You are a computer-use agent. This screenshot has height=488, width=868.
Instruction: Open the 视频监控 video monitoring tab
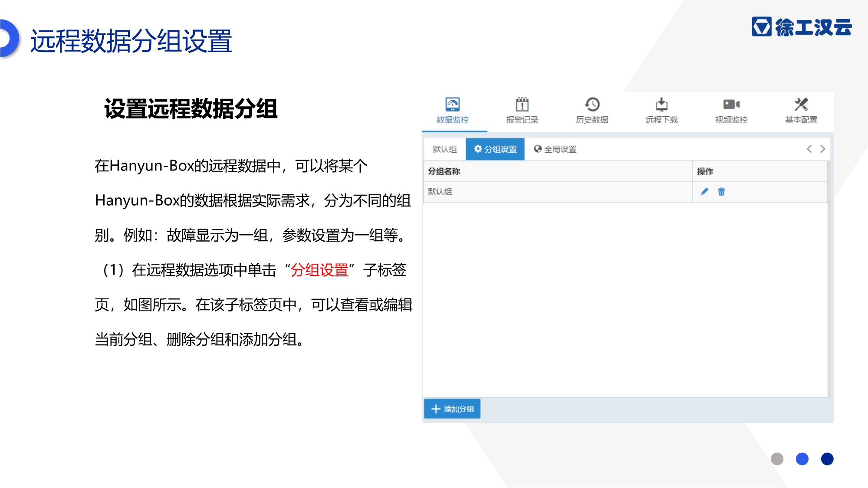(731, 111)
